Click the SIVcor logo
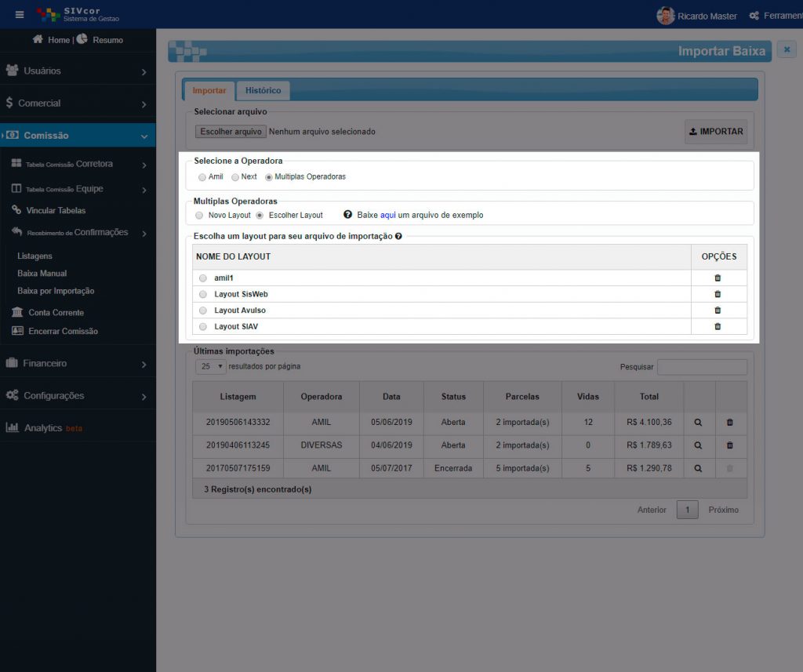The height and width of the screenshot is (672, 803). 78,14
